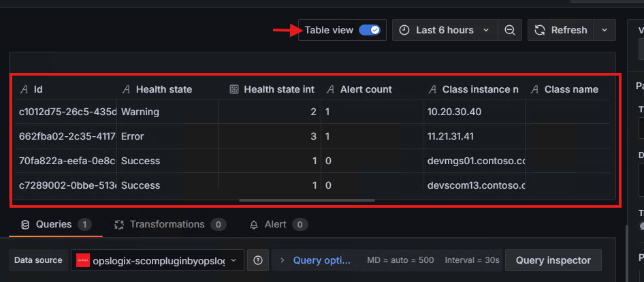Click the zoom out time range icon

tap(509, 30)
